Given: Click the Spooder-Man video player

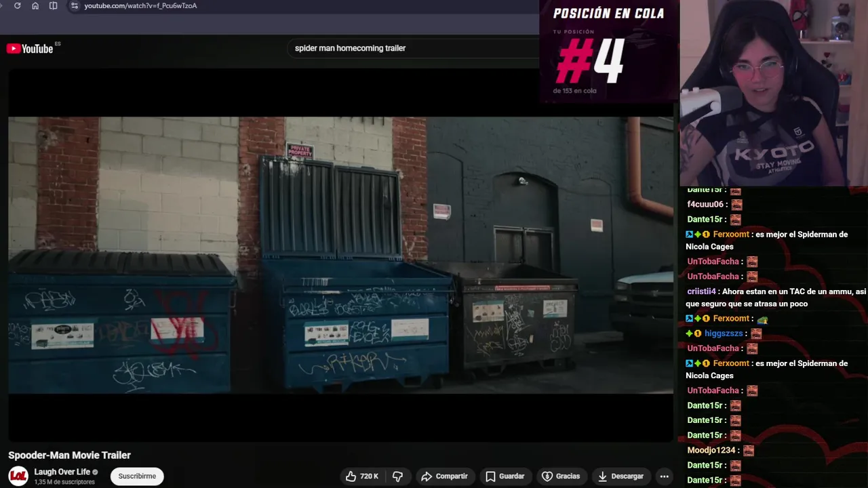Looking at the screenshot, I should 340,255.
